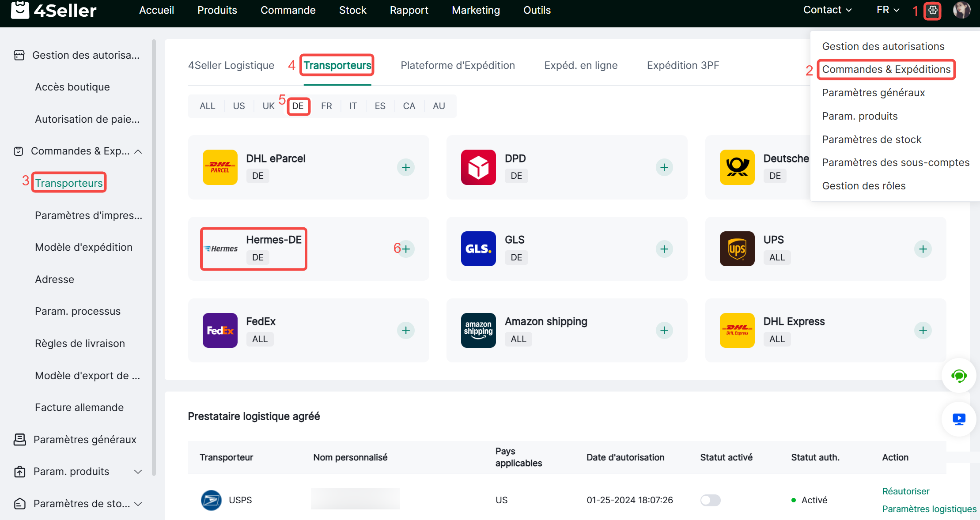The image size is (980, 520).
Task: Add UPS carrier via plus icon
Action: 923,249
